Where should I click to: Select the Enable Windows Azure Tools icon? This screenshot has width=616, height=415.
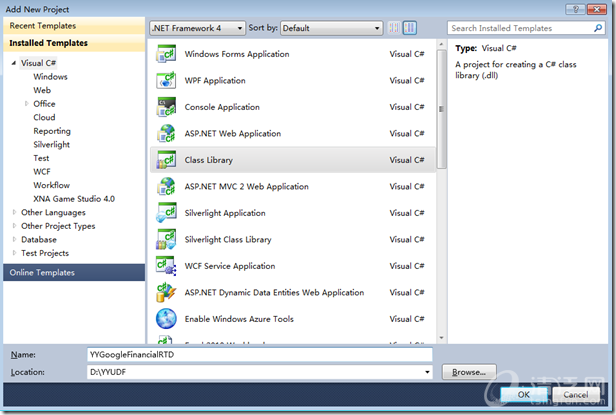coord(166,319)
